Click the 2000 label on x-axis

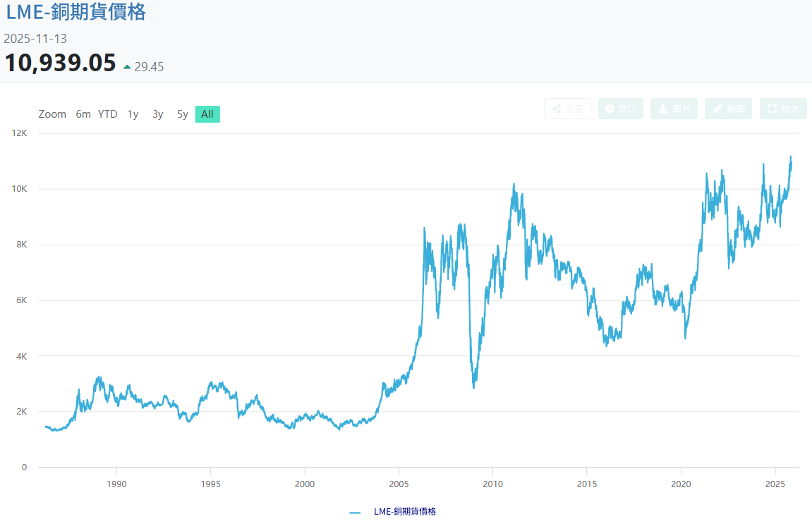click(x=305, y=484)
